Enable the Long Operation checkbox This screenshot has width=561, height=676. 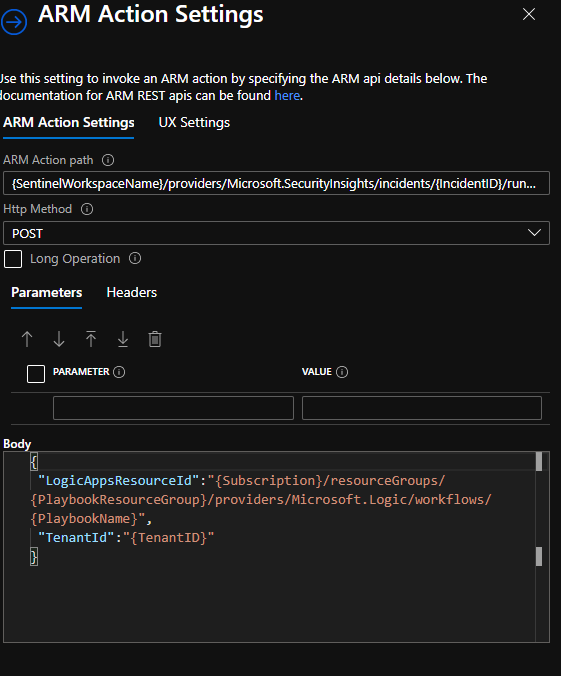click(x=13, y=259)
